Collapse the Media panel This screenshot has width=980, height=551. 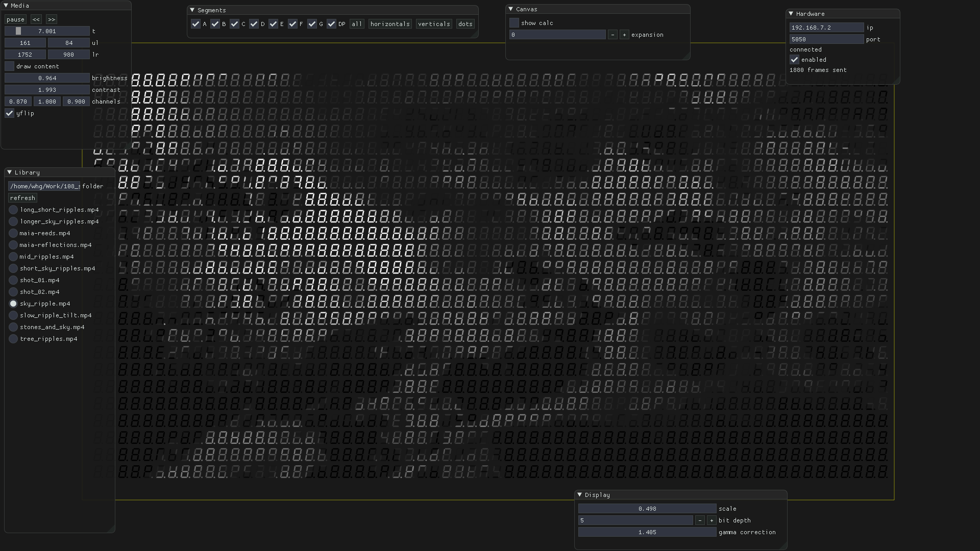(x=6, y=6)
